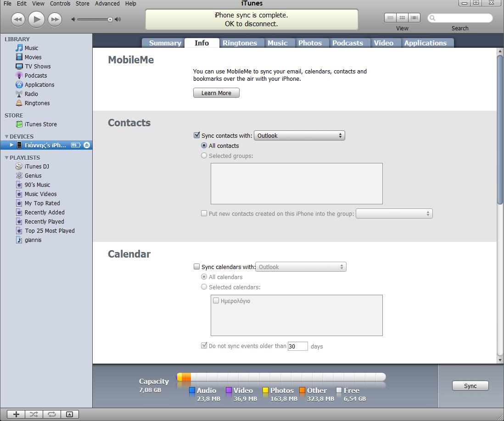Click the Previous track rewind button
The height and width of the screenshot is (421, 504).
[18, 19]
